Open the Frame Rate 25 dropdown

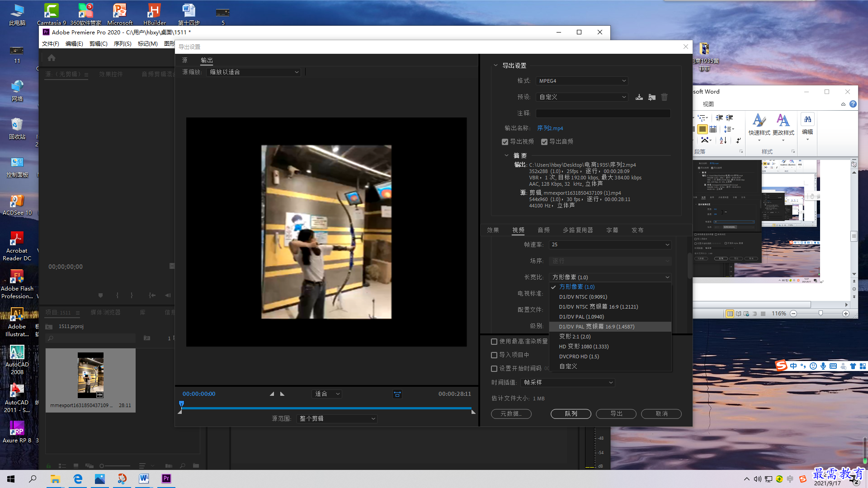610,244
